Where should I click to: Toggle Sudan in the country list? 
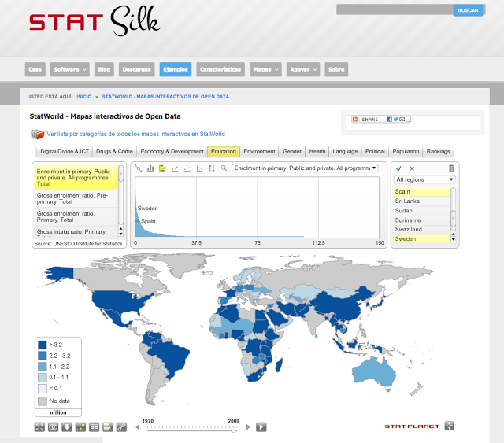422,211
